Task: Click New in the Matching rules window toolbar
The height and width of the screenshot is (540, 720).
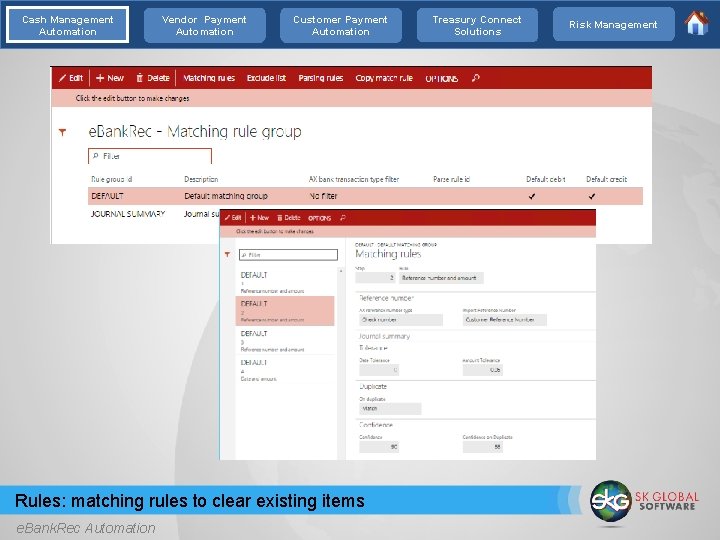Action: [259, 218]
